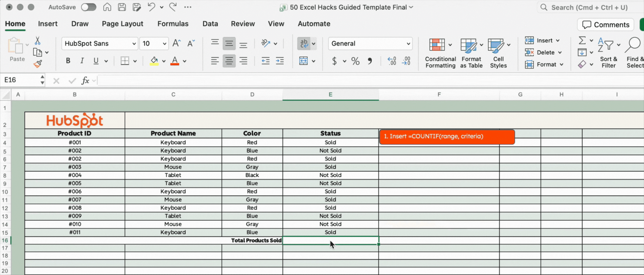The width and height of the screenshot is (644, 275).
Task: Click the Comments button
Action: click(606, 25)
